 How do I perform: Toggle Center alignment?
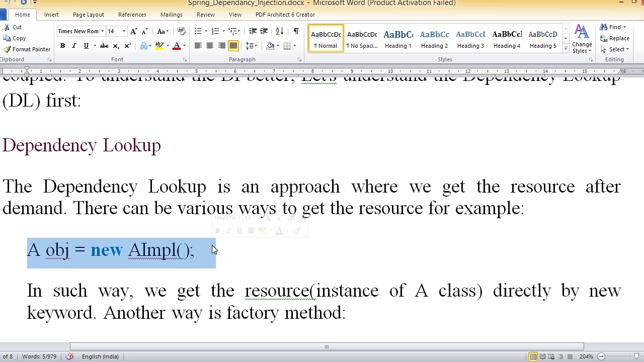pos(209,46)
